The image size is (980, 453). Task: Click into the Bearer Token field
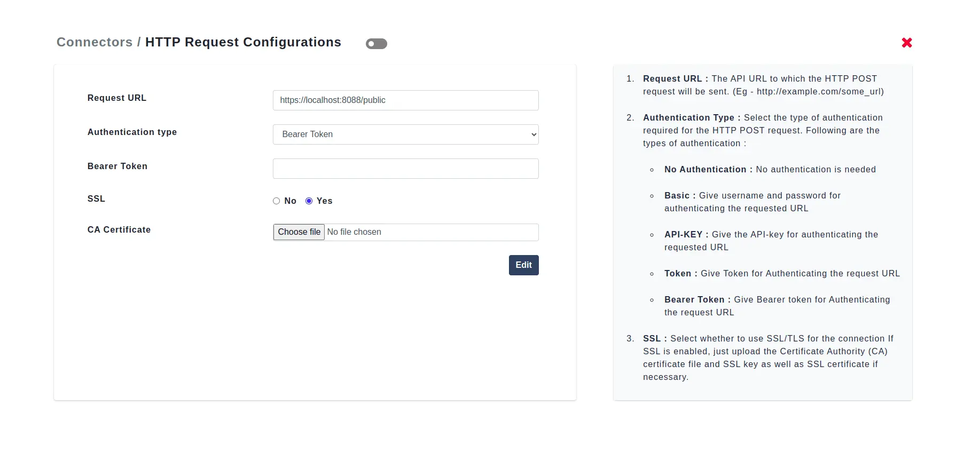tap(405, 169)
